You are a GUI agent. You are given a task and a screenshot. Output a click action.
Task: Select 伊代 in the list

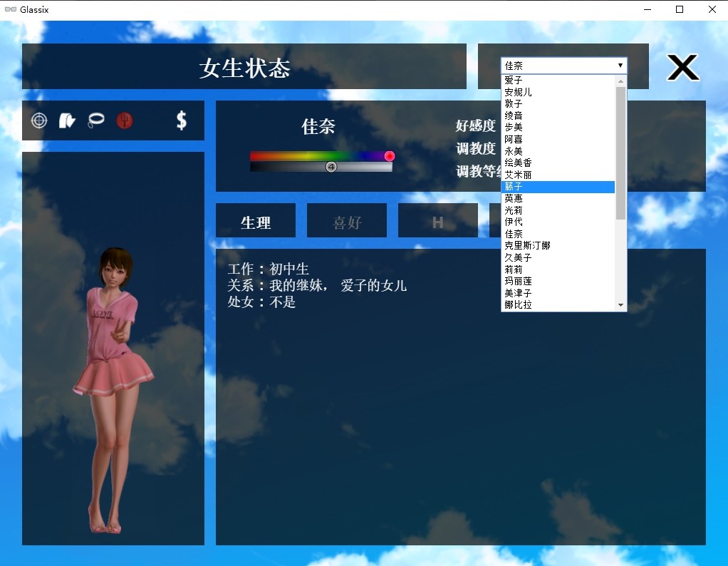(x=558, y=222)
